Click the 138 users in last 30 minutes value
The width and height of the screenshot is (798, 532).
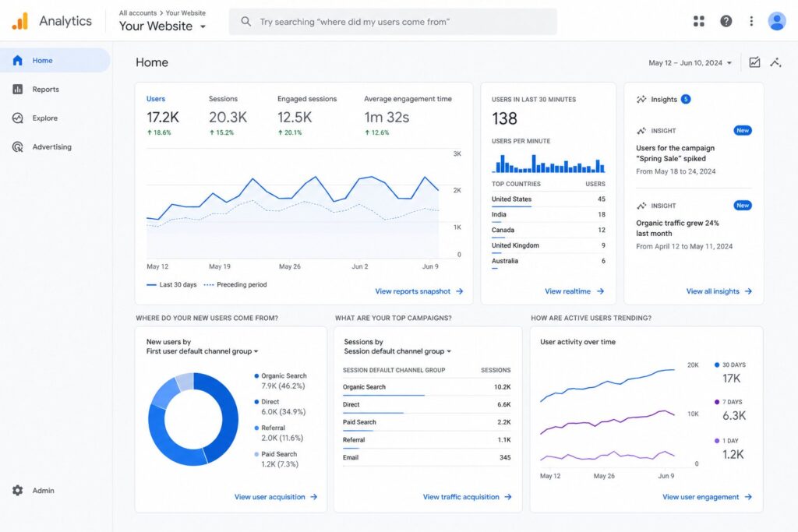pos(504,118)
